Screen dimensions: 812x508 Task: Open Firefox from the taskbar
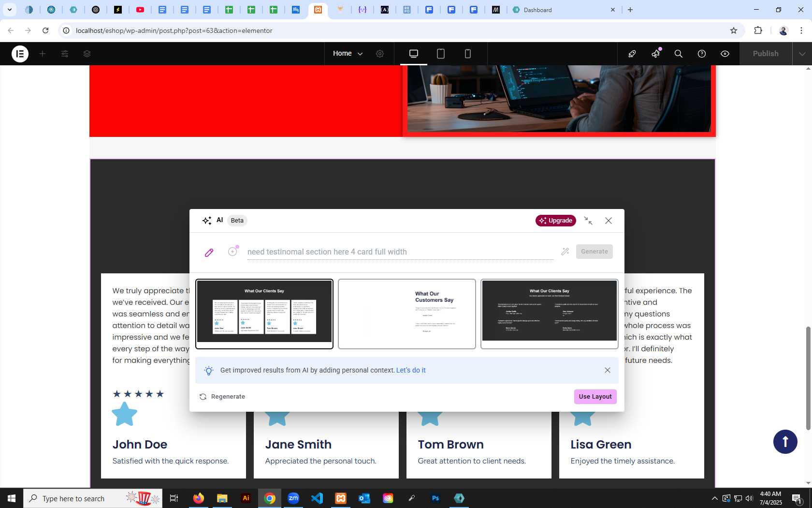[x=199, y=498]
